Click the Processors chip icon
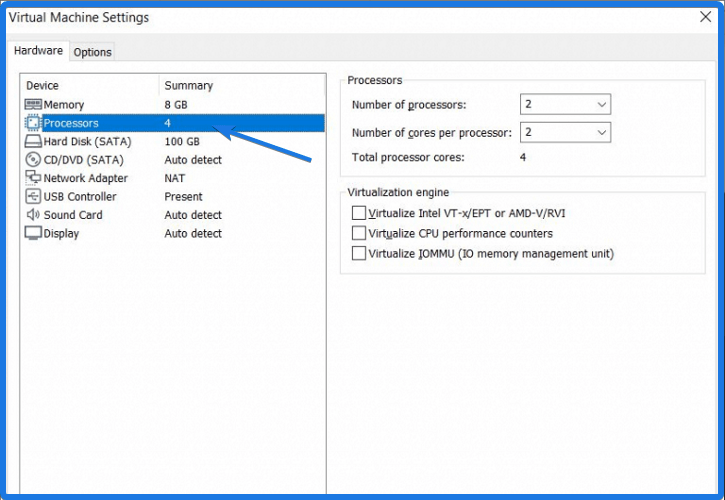Image resolution: width=725 pixels, height=500 pixels. (33, 123)
